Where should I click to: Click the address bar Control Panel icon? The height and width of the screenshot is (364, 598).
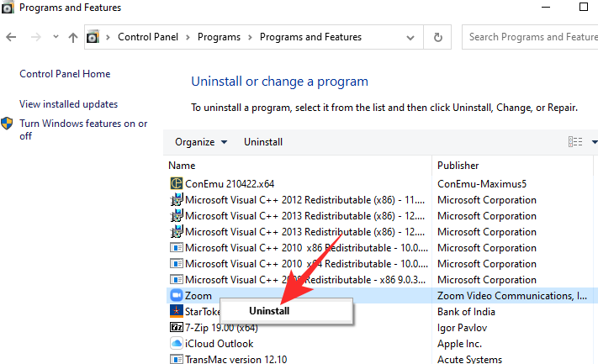(93, 37)
